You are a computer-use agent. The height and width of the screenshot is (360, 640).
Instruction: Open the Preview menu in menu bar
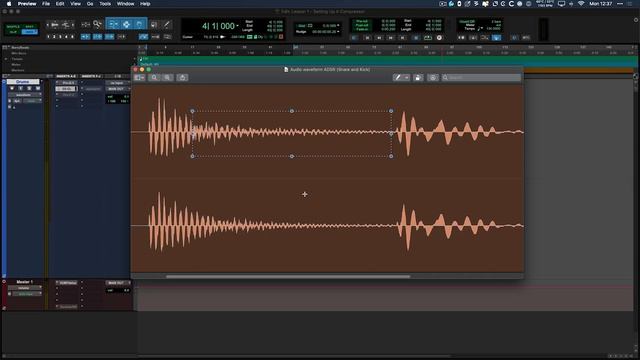(x=27, y=4)
